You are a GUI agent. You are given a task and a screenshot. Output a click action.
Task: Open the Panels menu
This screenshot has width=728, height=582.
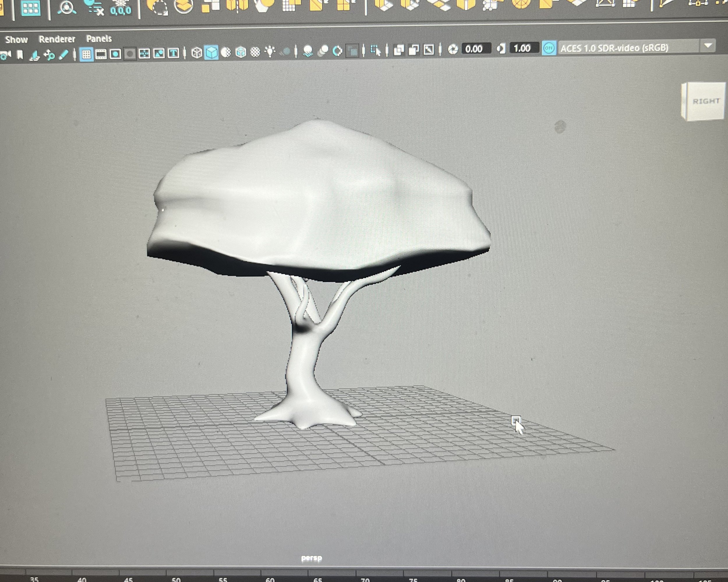coord(99,39)
